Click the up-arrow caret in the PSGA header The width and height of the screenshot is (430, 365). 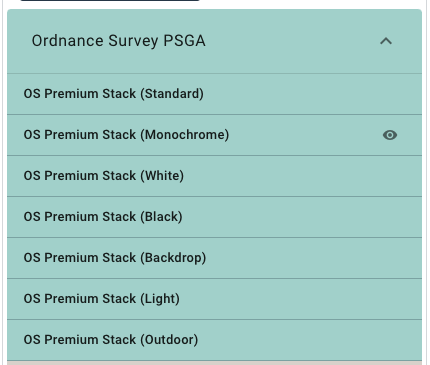coord(386,41)
